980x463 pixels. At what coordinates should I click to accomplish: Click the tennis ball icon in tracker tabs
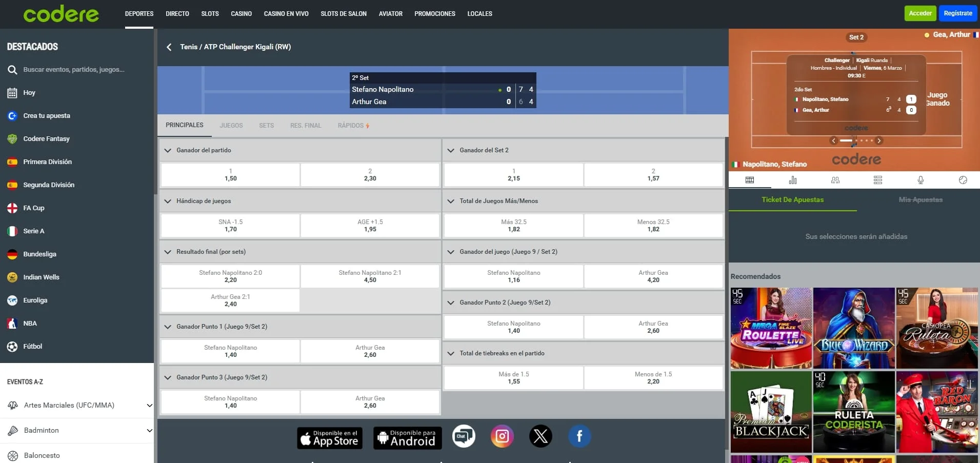pos(963,180)
